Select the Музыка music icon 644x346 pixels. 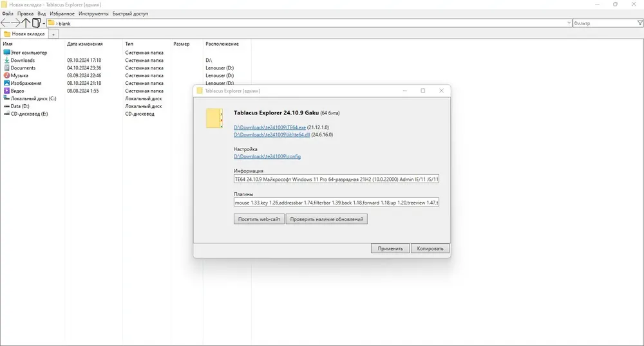click(6, 75)
